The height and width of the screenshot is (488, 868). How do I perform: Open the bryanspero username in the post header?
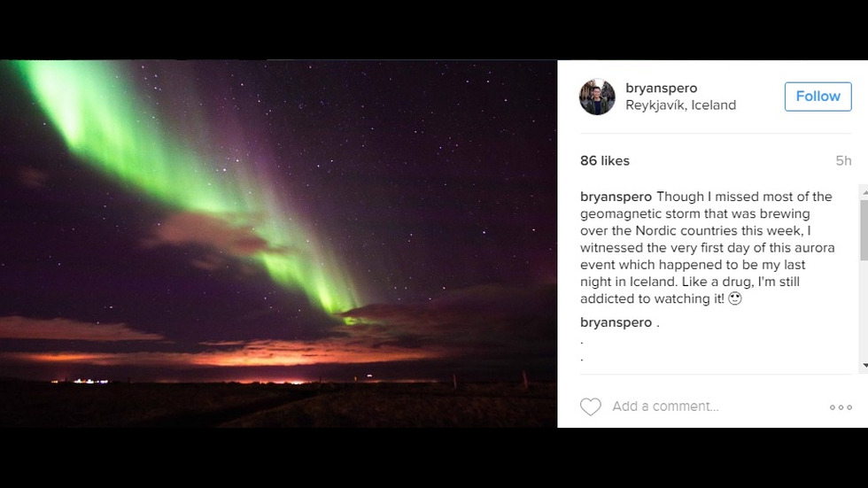pyautogui.click(x=661, y=88)
